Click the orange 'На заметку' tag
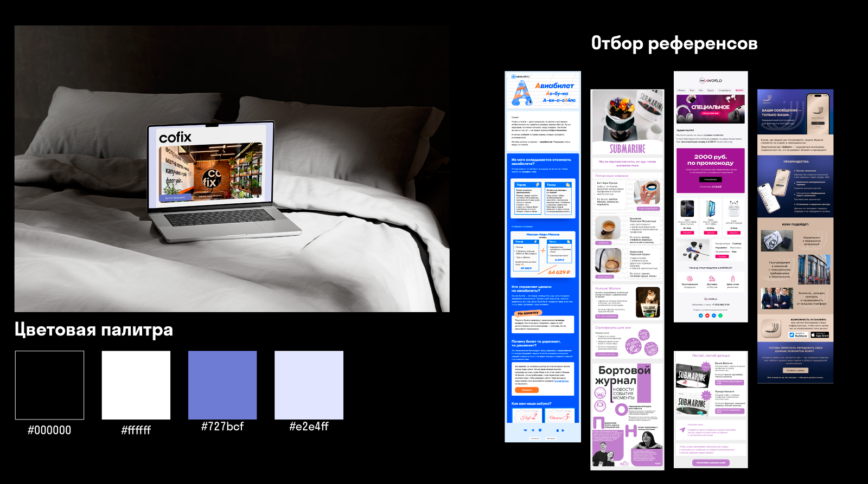The height and width of the screenshot is (484, 868). click(528, 313)
